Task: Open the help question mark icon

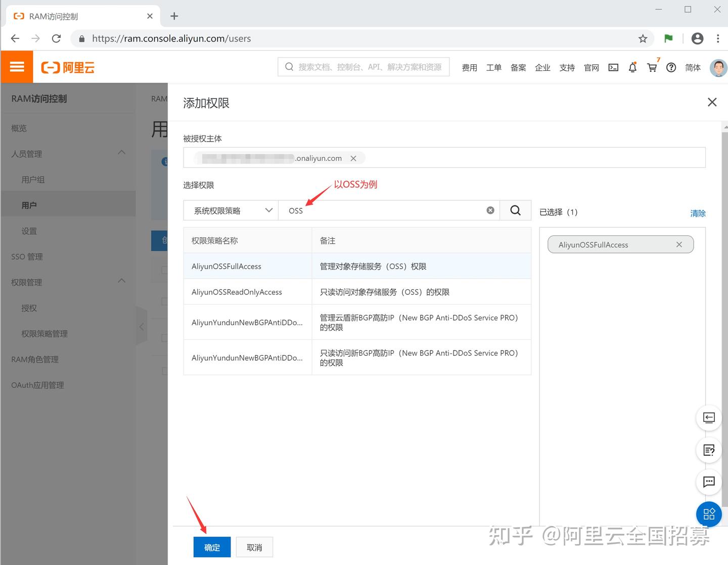Action: point(671,67)
